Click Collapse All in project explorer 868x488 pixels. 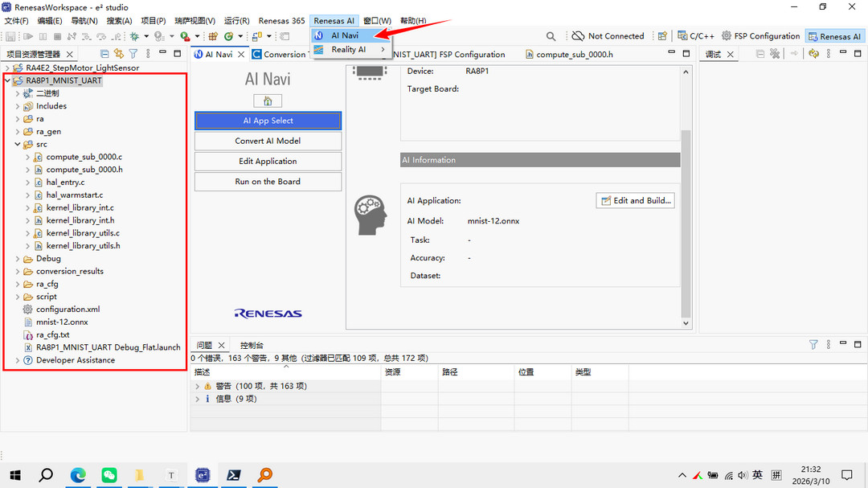104,54
